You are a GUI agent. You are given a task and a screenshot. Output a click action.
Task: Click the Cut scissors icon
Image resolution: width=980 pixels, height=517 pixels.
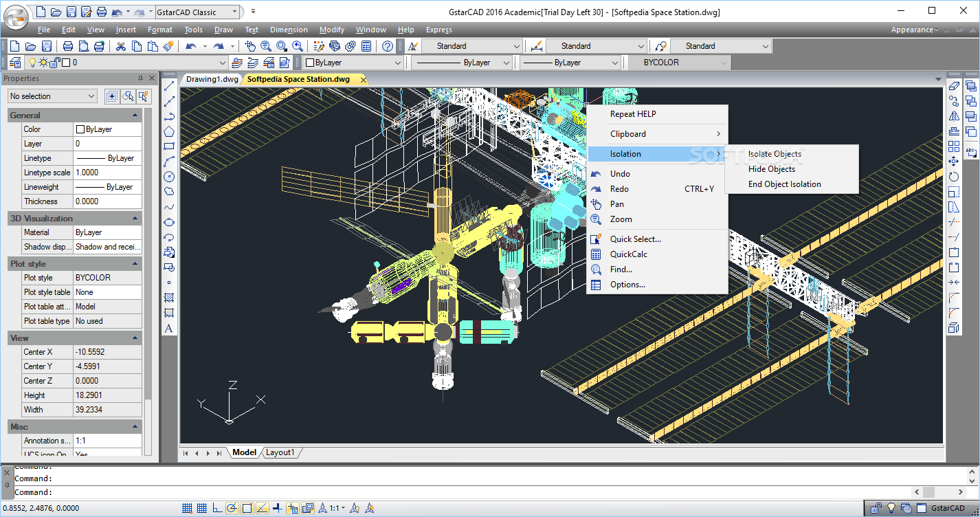(x=121, y=46)
